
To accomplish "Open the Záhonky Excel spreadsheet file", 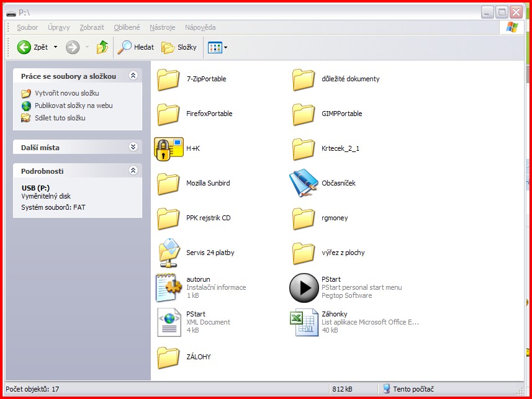I will (x=304, y=322).
